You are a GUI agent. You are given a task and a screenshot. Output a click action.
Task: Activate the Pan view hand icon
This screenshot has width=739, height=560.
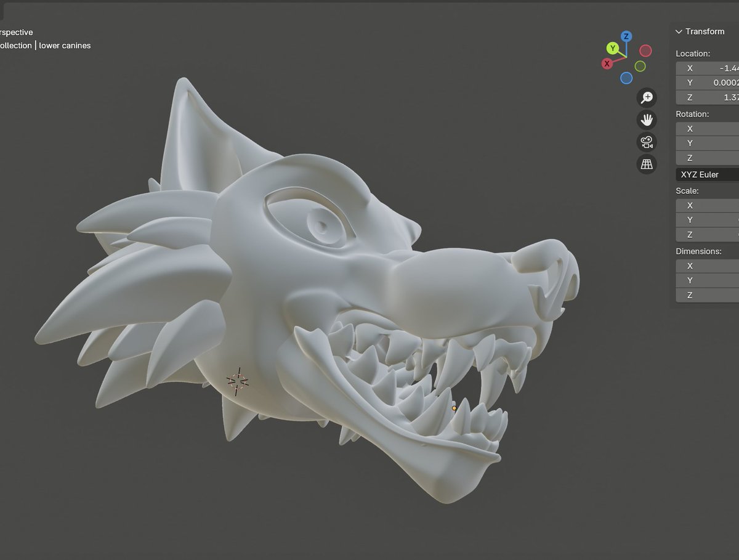tap(647, 120)
